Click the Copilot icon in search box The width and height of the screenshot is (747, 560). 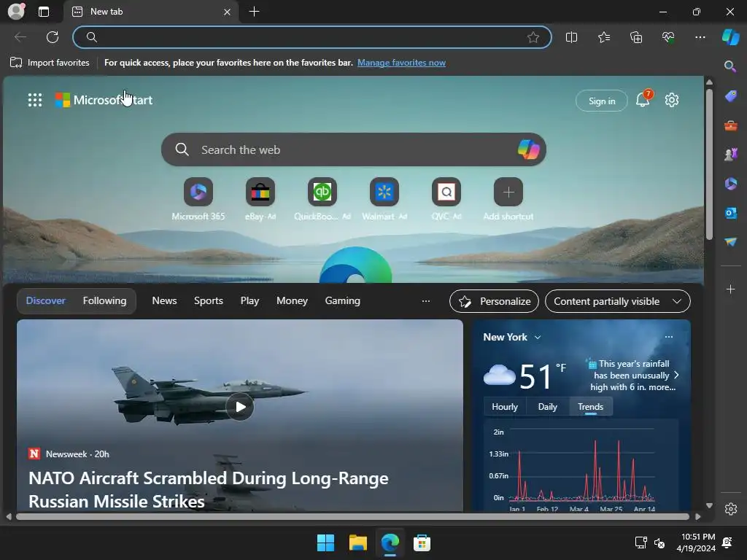pos(528,149)
